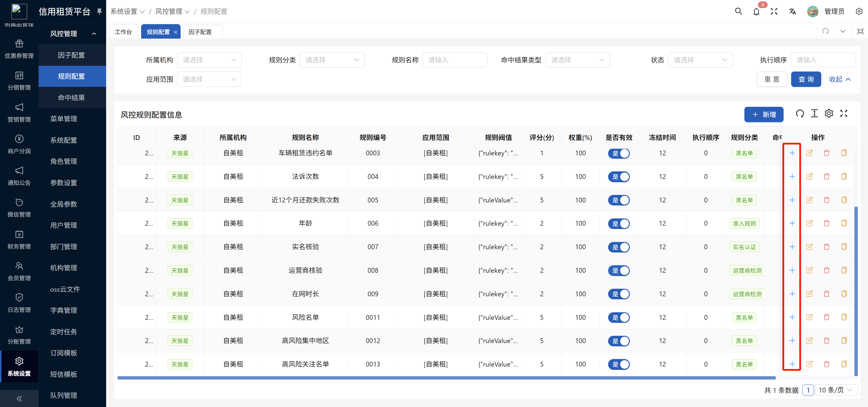Toggle 是否有效 switch for 风险名单
This screenshot has width=868, height=407.
click(x=619, y=317)
